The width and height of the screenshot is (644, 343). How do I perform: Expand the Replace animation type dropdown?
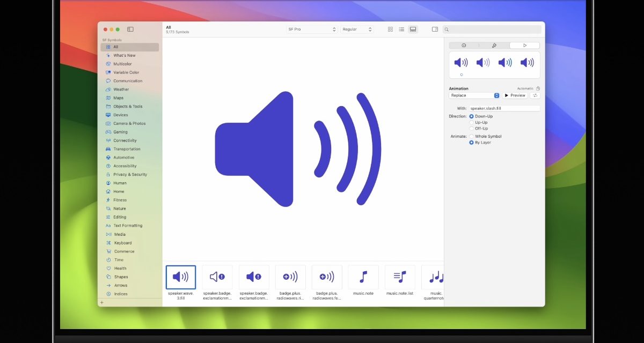click(x=474, y=95)
